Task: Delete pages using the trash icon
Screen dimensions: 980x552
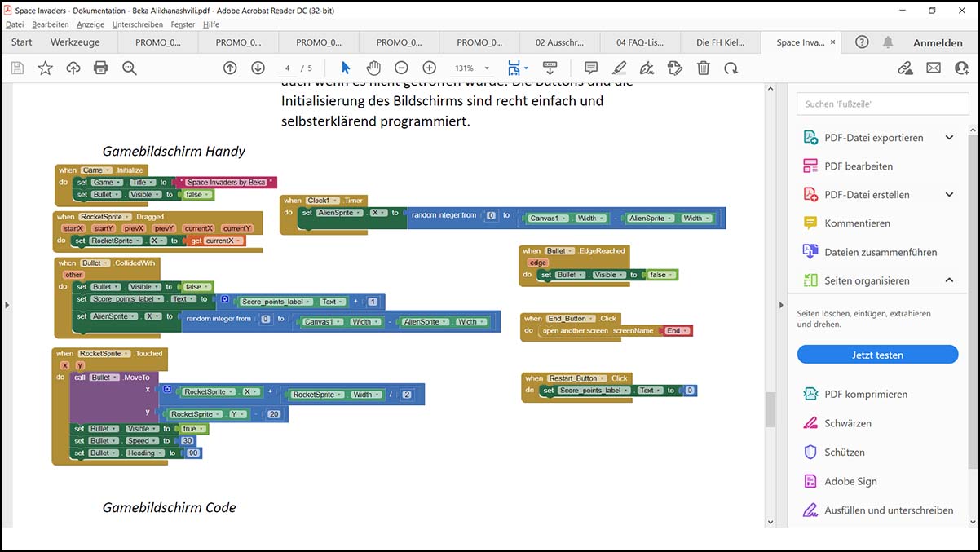Action: tap(704, 68)
